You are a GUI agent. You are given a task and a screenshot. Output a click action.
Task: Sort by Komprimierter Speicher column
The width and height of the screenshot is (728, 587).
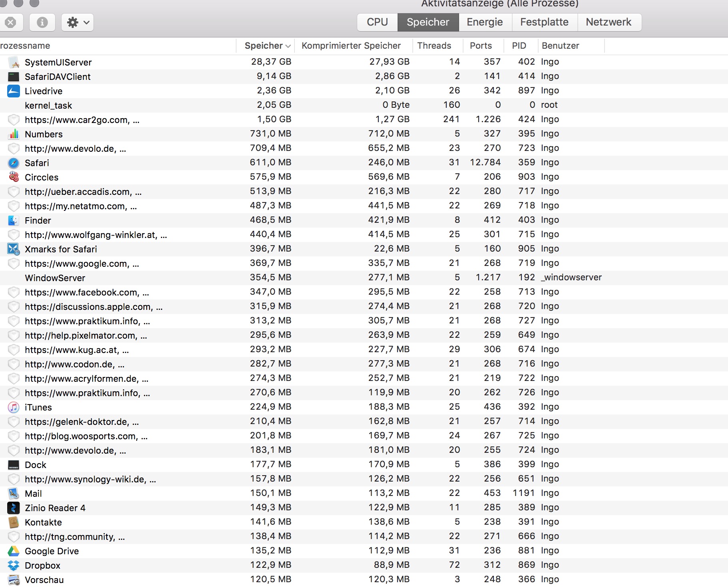click(x=353, y=46)
